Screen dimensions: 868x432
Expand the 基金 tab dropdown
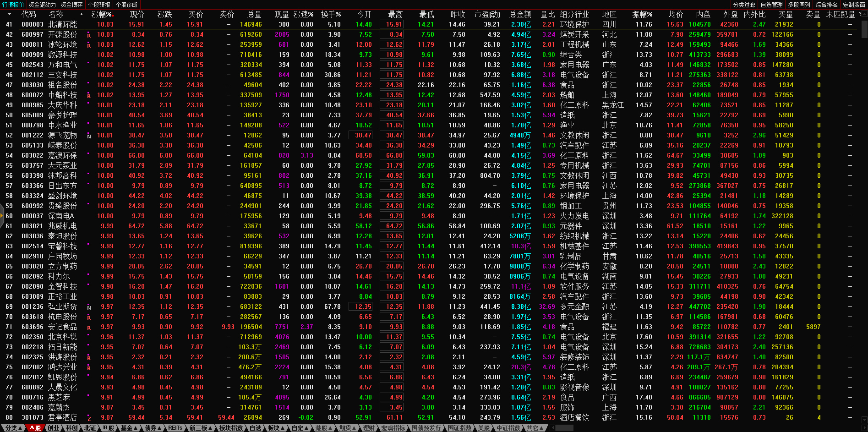click(129, 428)
